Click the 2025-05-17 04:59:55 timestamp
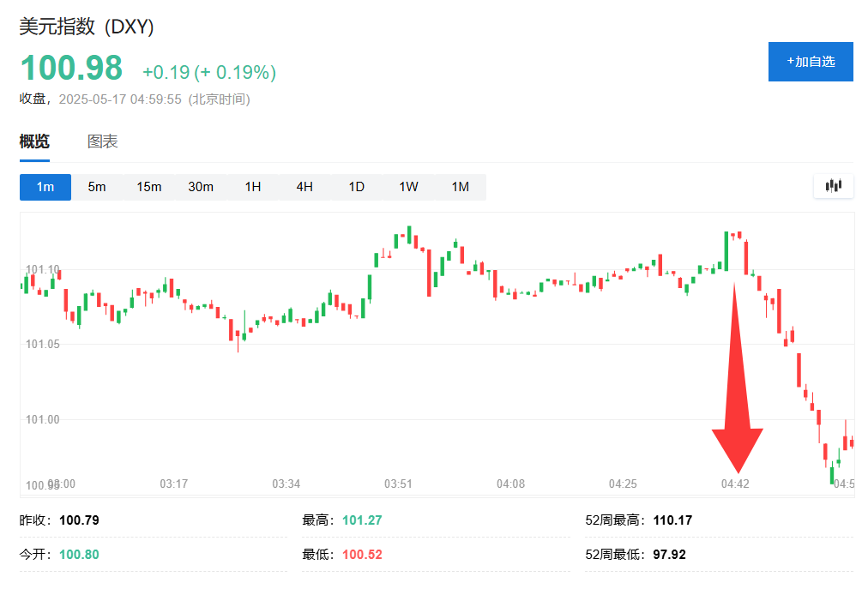Screen dimensions: 868x589 tap(120, 99)
